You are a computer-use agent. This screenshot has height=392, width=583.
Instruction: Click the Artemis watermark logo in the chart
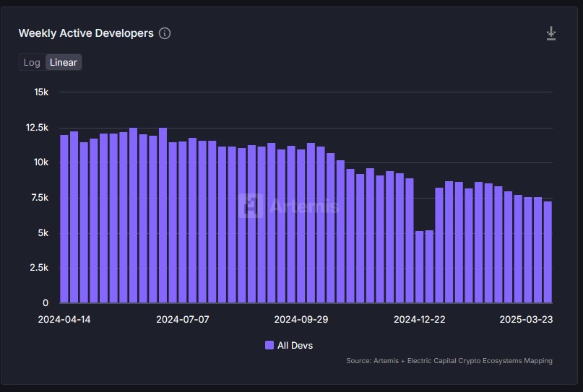point(251,206)
